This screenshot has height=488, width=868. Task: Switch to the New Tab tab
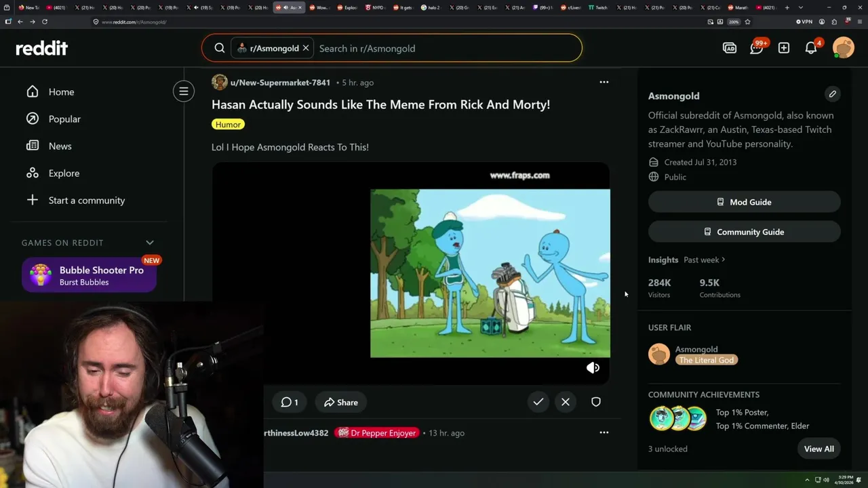pos(29,7)
